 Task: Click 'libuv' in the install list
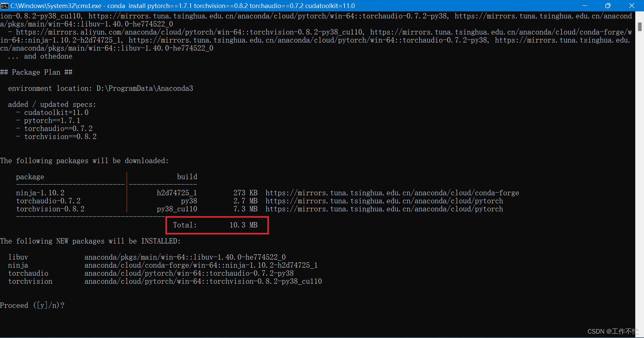tap(18, 257)
